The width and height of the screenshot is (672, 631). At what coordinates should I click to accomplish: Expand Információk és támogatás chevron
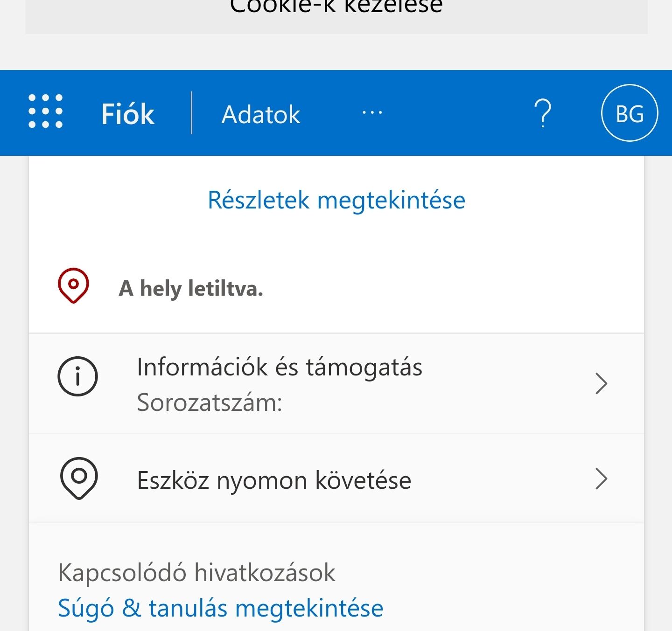click(x=601, y=383)
